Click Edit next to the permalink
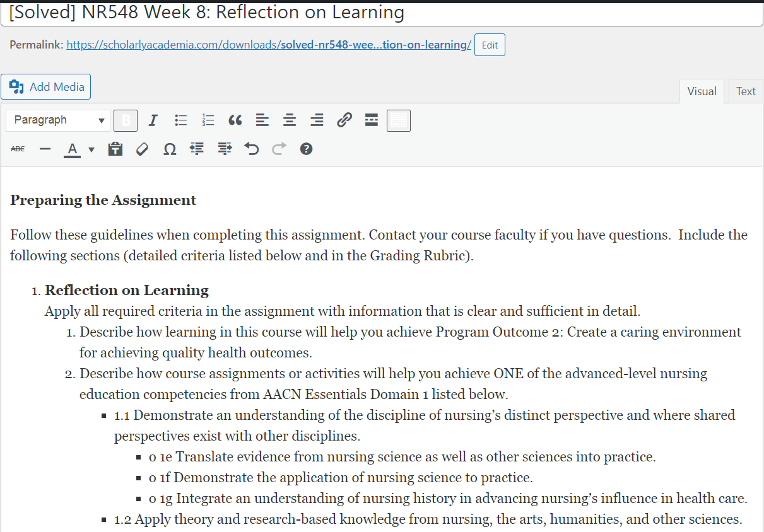 (490, 45)
